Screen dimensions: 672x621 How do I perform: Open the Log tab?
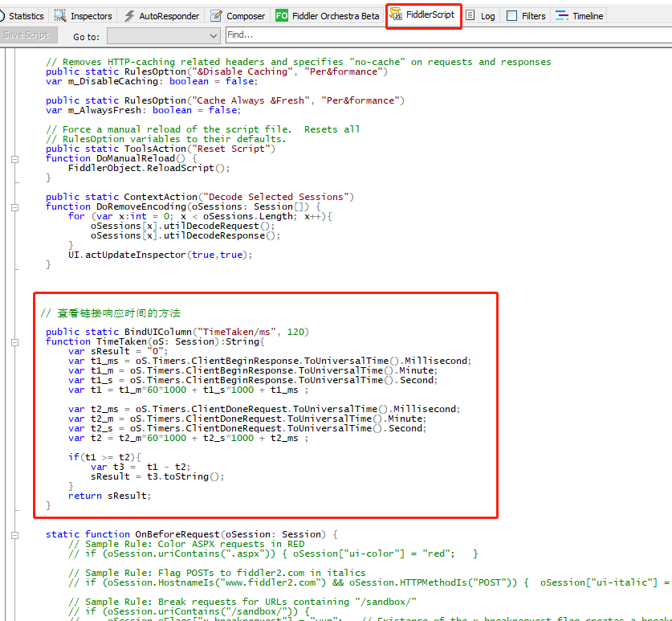coord(481,16)
